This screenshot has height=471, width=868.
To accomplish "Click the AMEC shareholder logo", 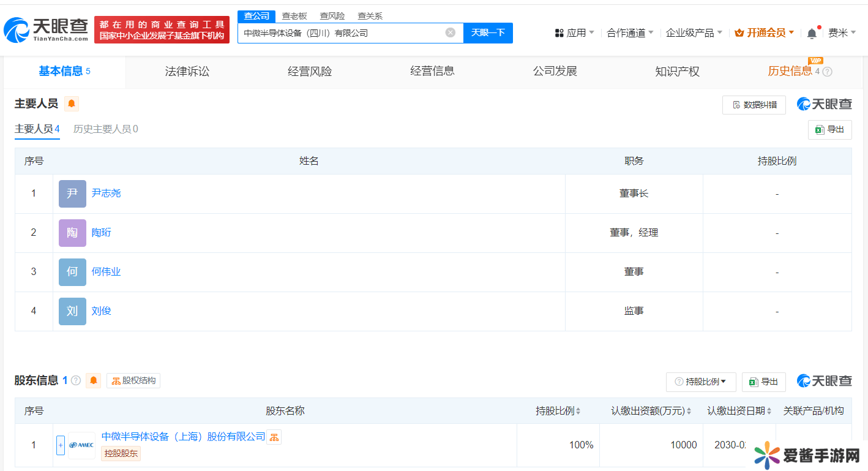I will 81,445.
